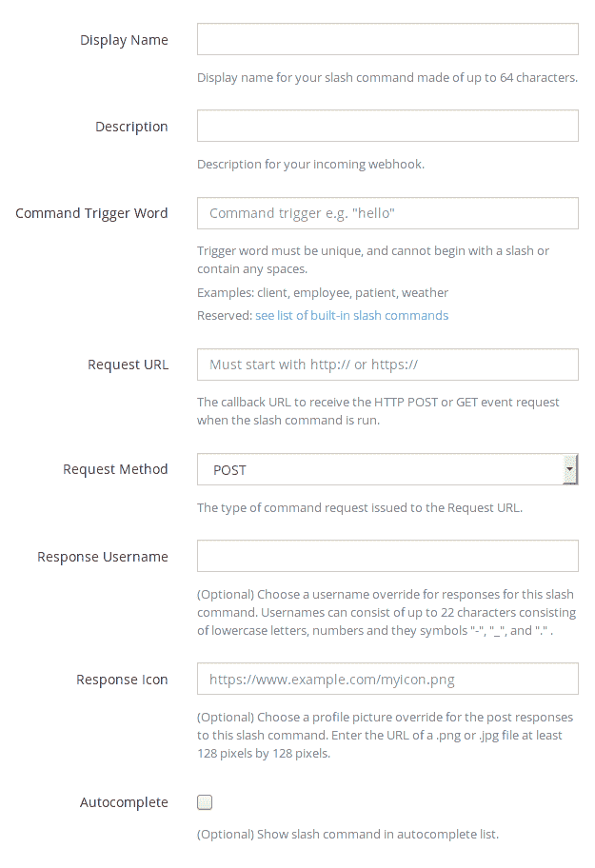595x868 pixels.
Task: Click the Response Icon label
Action: (123, 679)
